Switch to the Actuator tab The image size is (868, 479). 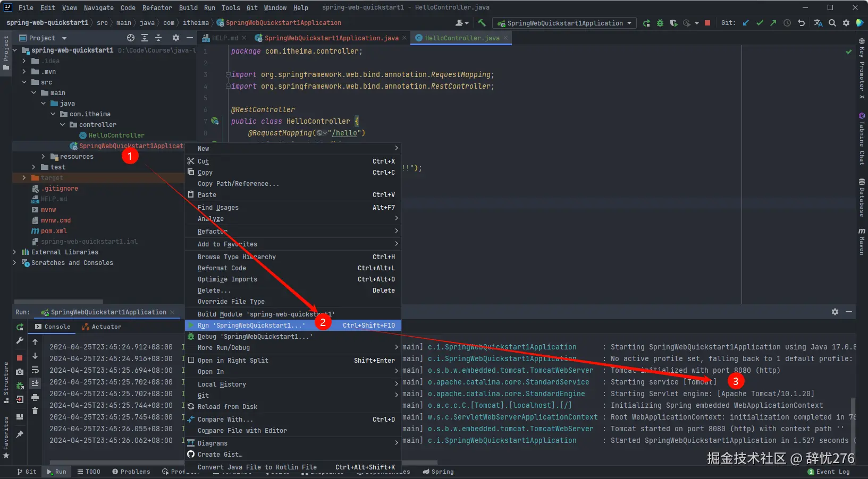(102, 327)
